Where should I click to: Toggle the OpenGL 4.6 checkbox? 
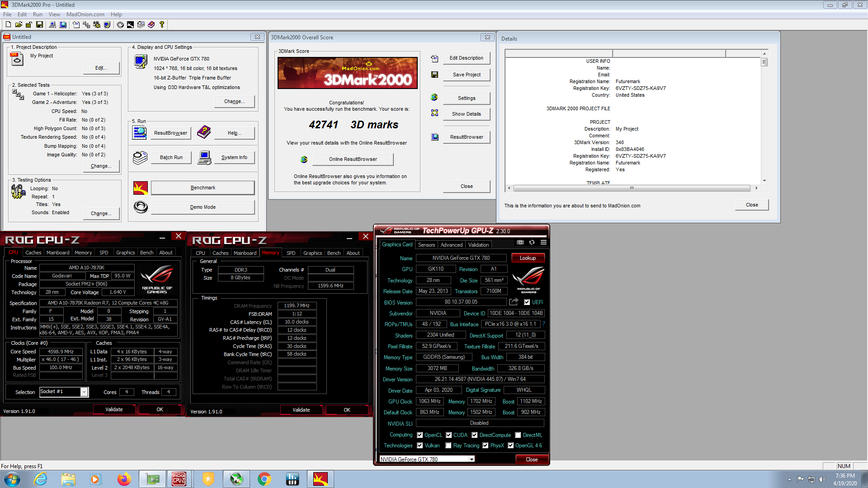click(x=511, y=446)
